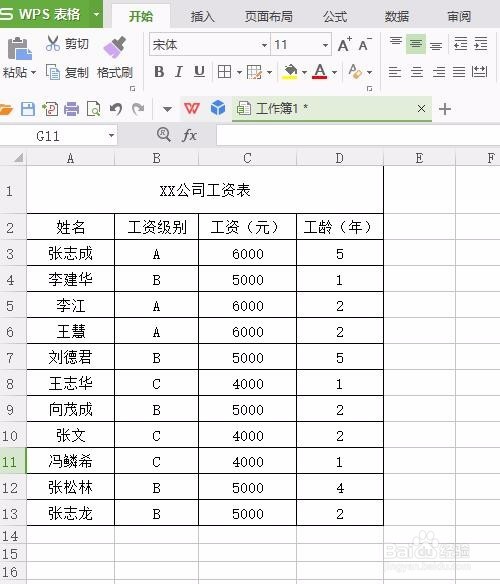This screenshot has width=500, height=584.
Task: Switch to the 插入 tab
Action: [202, 16]
